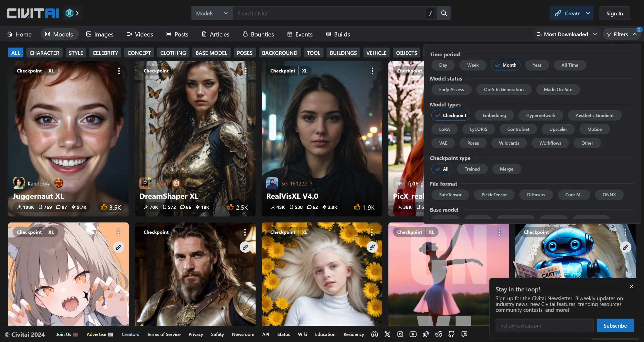Enable the SafeTensor file format filter
The height and width of the screenshot is (342, 644).
[x=450, y=195]
